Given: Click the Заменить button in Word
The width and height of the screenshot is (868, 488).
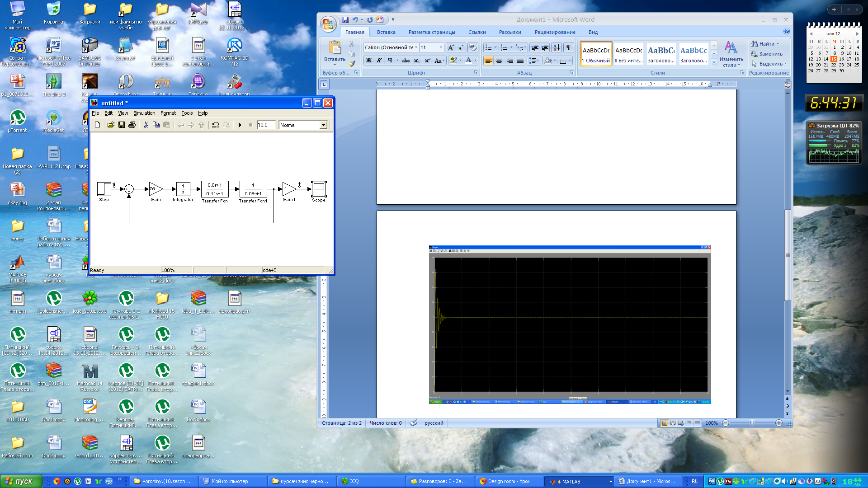Looking at the screenshot, I should 767,54.
